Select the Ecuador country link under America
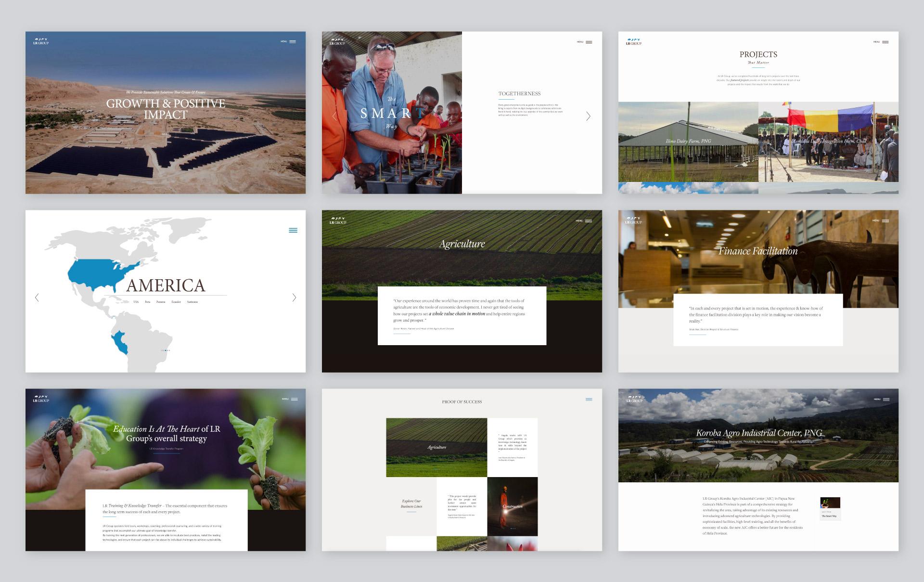The width and height of the screenshot is (924, 582). pyautogui.click(x=176, y=302)
